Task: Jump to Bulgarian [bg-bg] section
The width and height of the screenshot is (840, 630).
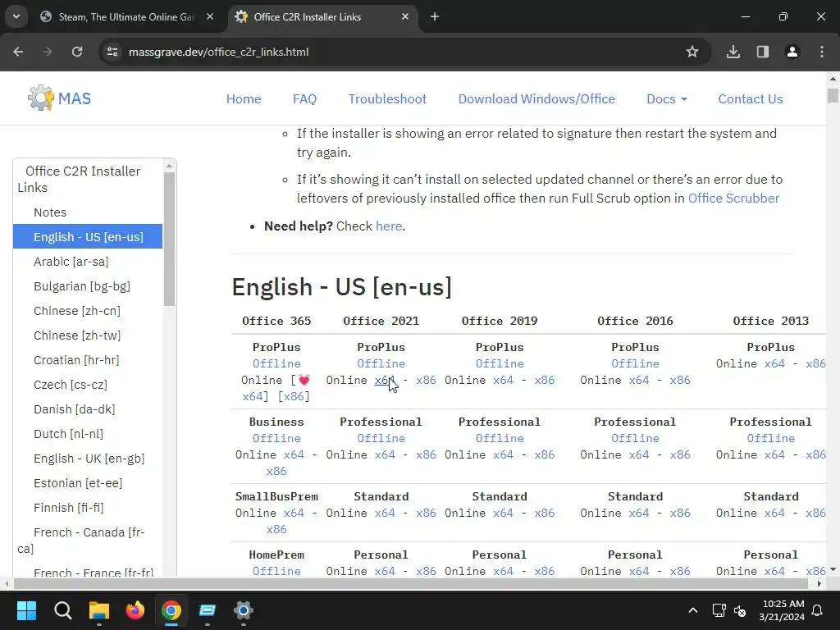Action: [82, 286]
